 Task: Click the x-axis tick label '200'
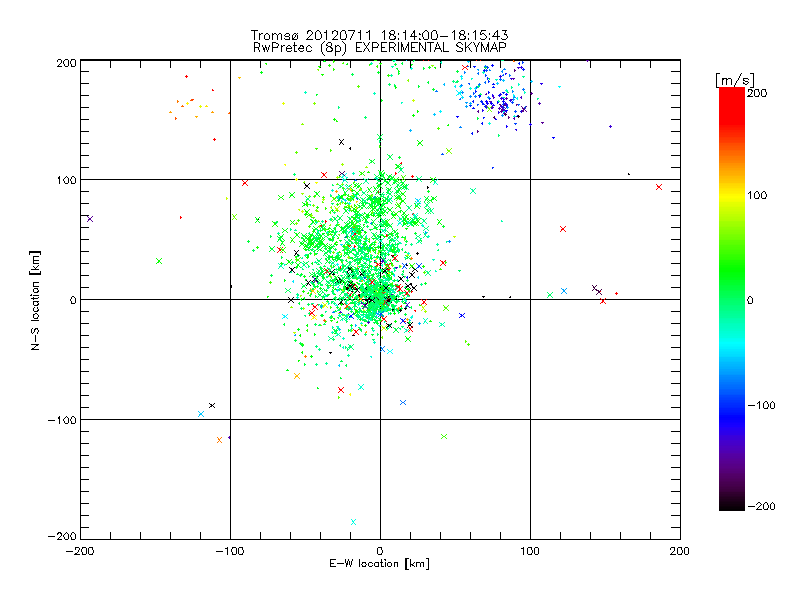coord(680,551)
